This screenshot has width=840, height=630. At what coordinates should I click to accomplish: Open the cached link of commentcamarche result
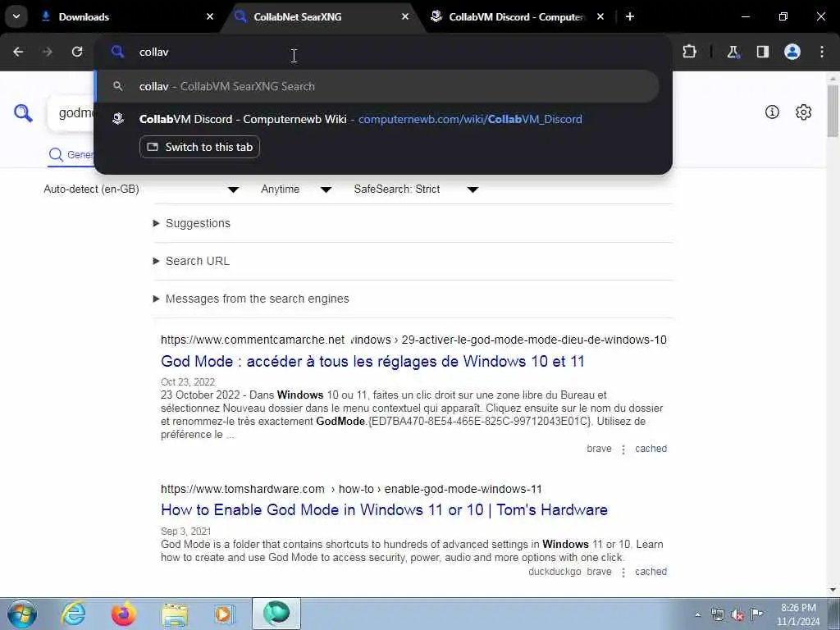[651, 449]
